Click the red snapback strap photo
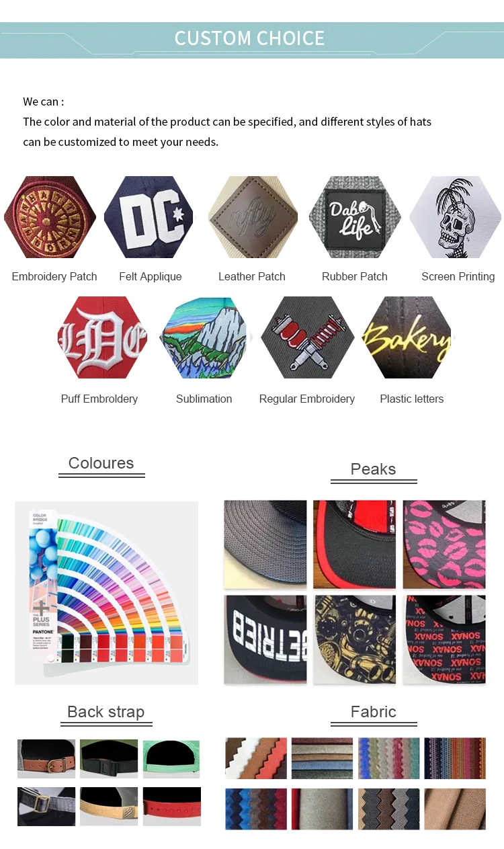The image size is (504, 849). point(172,806)
